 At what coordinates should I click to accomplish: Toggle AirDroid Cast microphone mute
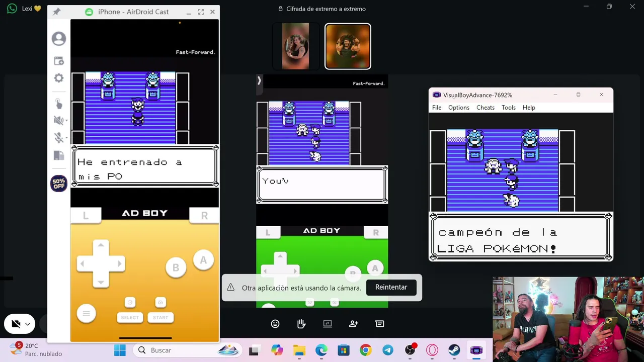click(x=58, y=138)
